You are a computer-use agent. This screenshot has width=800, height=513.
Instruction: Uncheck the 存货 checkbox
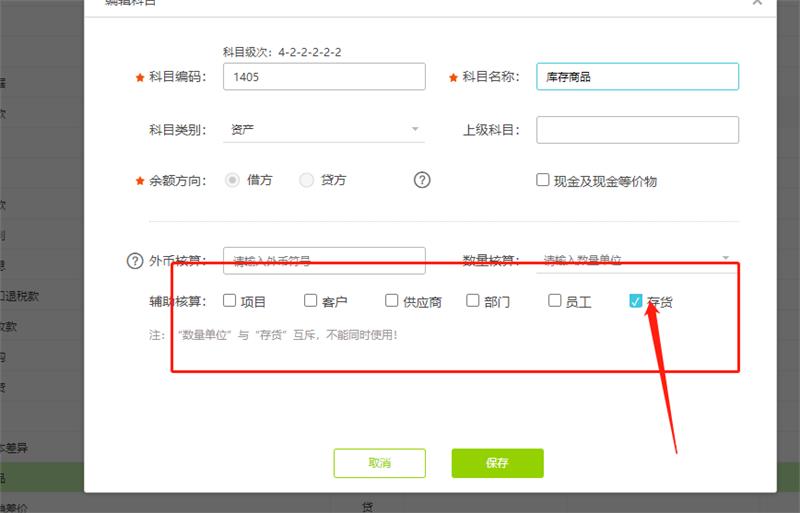coord(635,301)
